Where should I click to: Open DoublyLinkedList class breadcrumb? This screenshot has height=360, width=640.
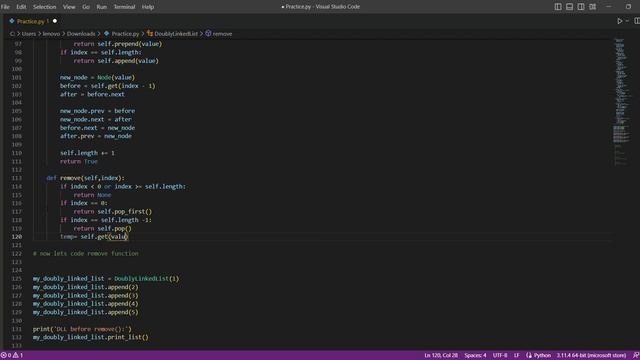[x=176, y=34]
